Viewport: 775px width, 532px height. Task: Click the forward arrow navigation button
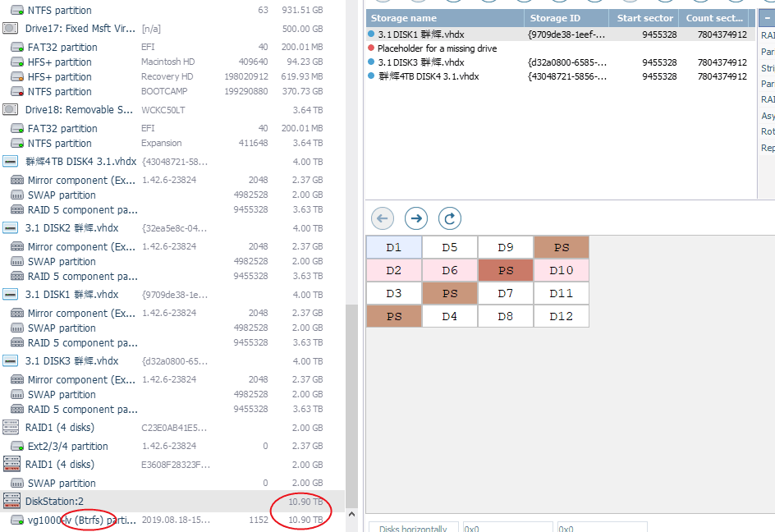[416, 218]
